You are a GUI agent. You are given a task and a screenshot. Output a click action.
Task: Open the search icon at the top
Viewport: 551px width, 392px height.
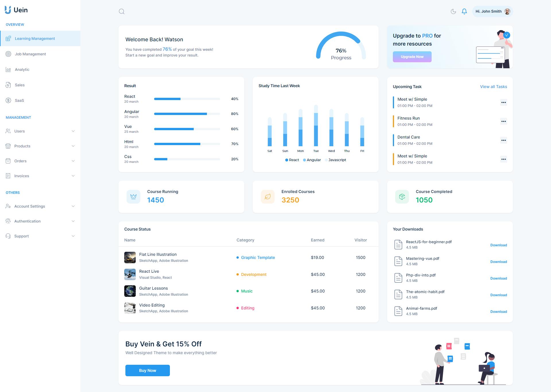coord(121,11)
